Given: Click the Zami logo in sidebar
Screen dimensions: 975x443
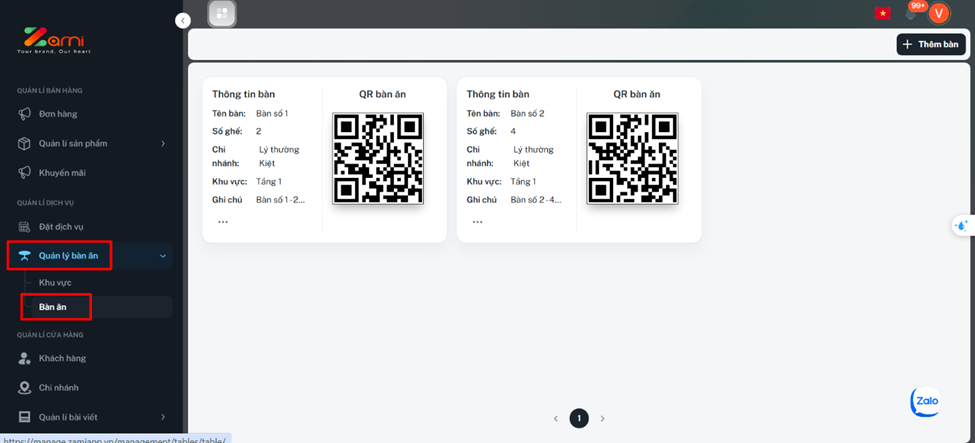Looking at the screenshot, I should pos(47,40).
